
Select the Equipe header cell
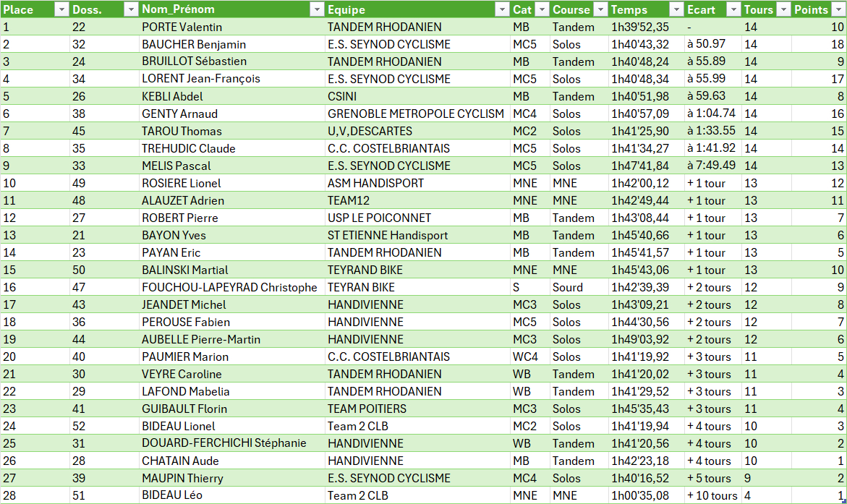click(x=417, y=9)
